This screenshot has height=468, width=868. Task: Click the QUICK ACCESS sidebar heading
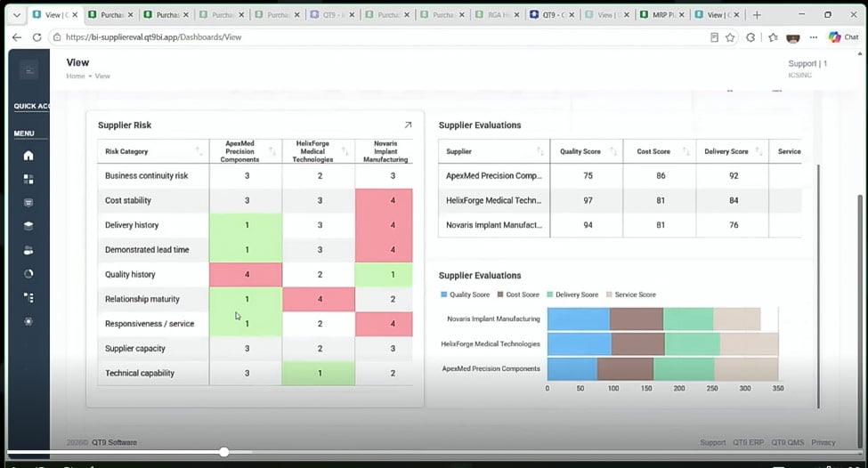click(31, 106)
